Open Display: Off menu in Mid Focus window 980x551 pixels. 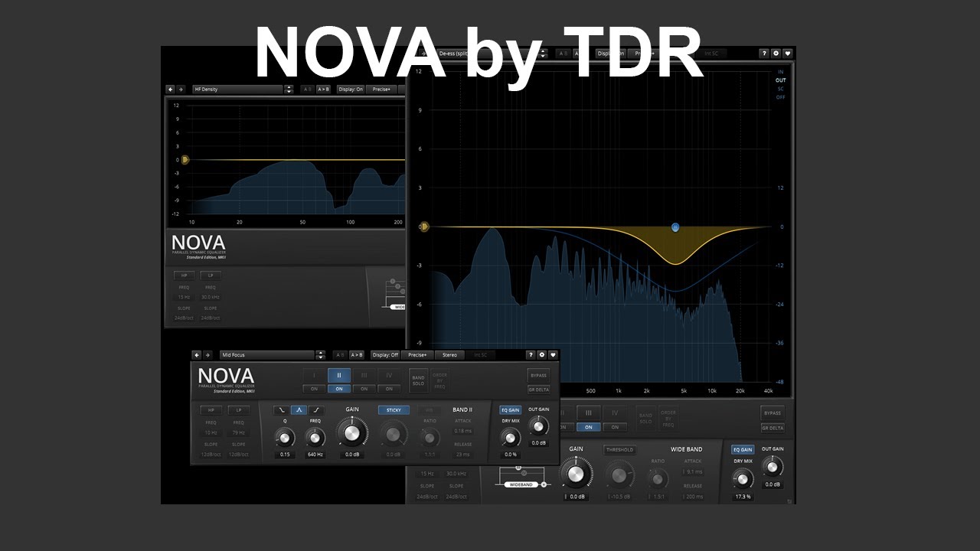click(385, 355)
